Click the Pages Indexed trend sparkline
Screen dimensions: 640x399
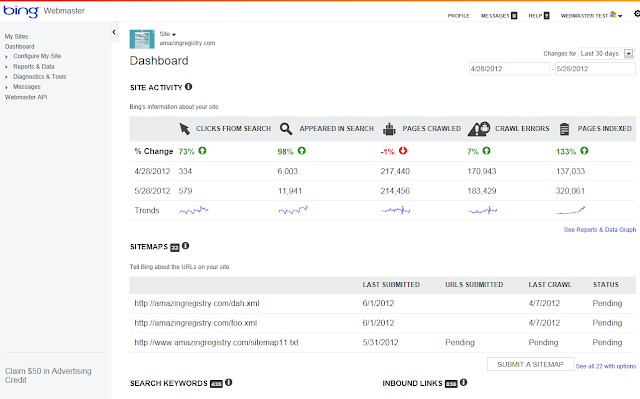(571, 211)
